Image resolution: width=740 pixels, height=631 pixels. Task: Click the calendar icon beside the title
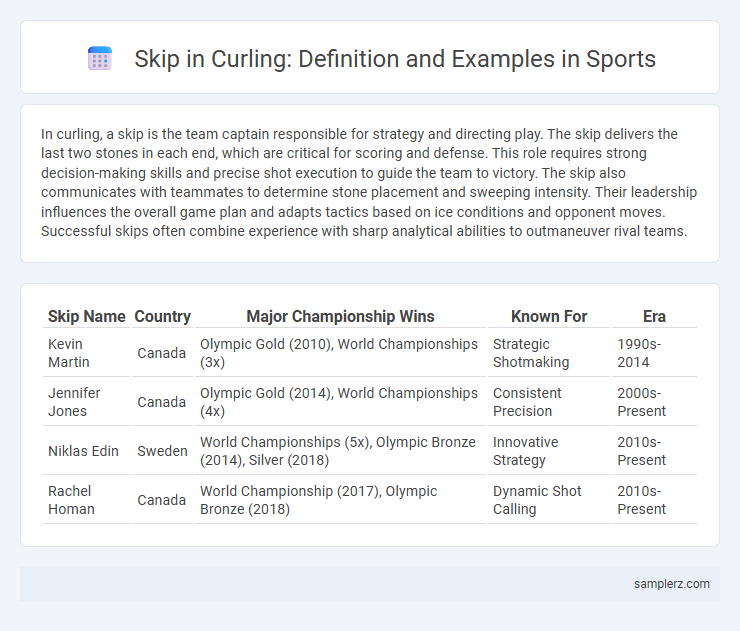coord(100,59)
